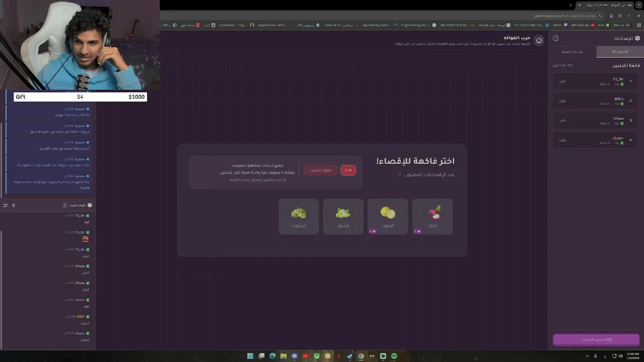The width and height of the screenshot is (644, 362).
Task: Click the close voting button إغلاق التصويت
Action: (x=320, y=170)
